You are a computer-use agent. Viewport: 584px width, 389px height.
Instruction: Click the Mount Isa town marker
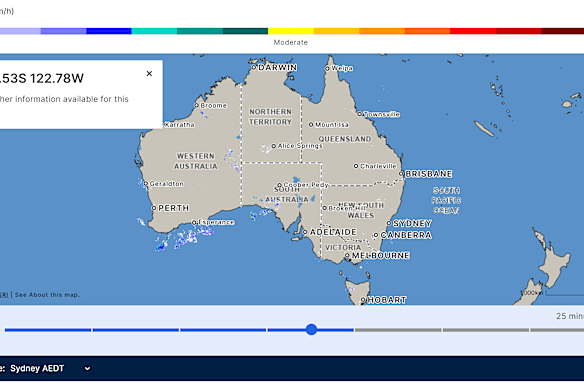point(311,124)
